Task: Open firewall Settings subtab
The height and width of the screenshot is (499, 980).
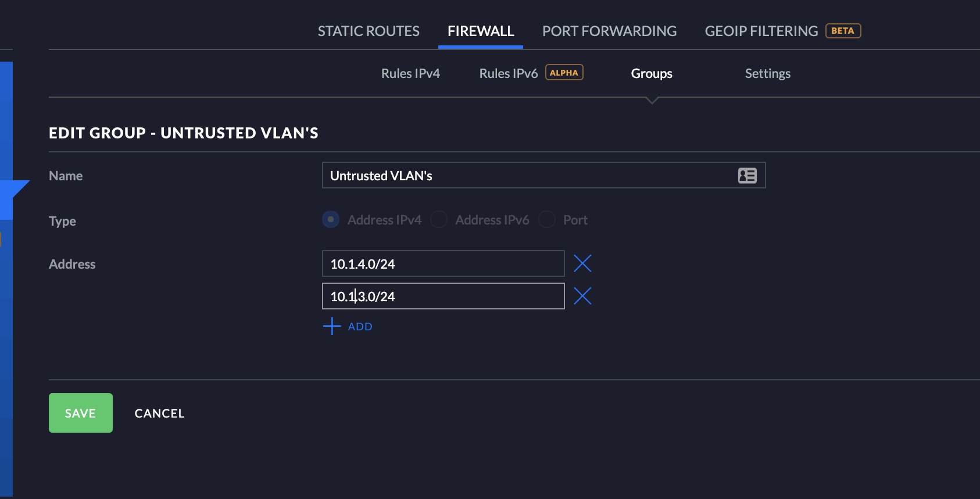Action: tap(768, 73)
